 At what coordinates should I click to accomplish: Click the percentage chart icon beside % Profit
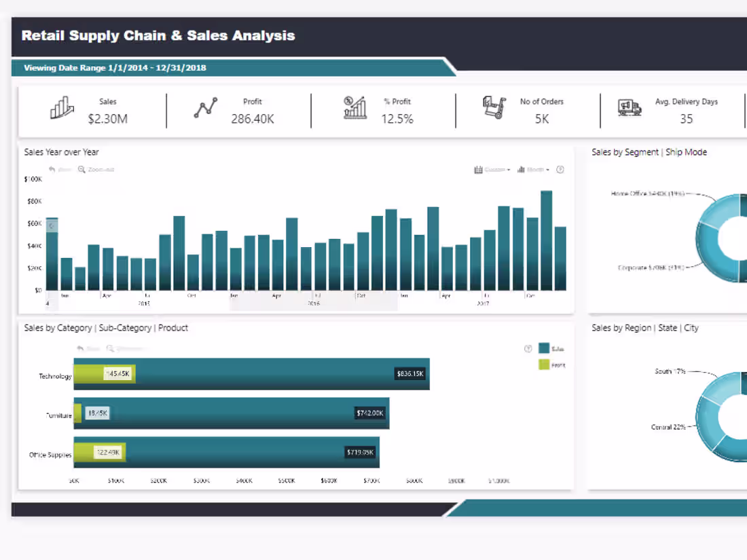tap(354, 107)
